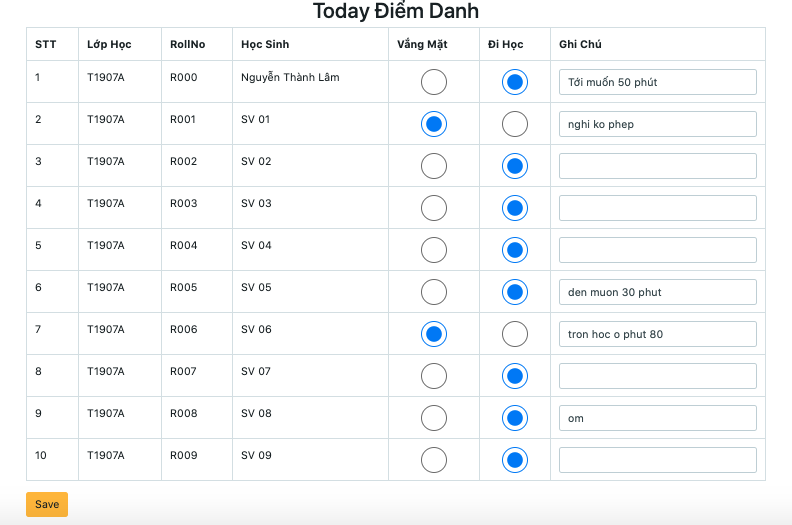Viewport: 792px width, 525px height.
Task: Click the note field 'Tới muốn 50 phút'
Action: tap(657, 82)
